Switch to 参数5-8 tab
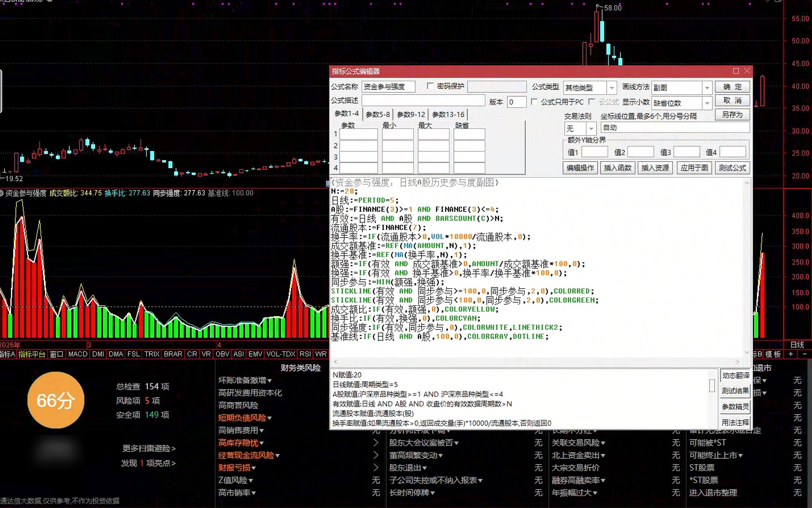Image resolution: width=812 pixels, height=508 pixels. [378, 115]
